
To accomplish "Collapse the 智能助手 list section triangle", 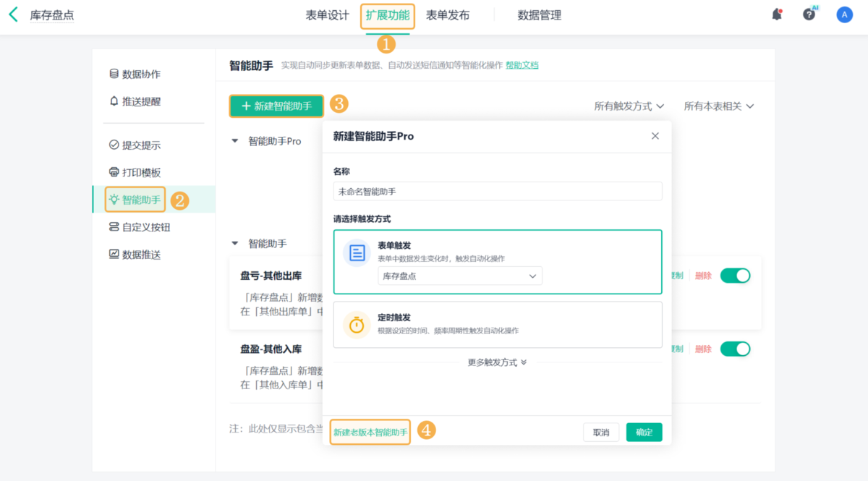I will coord(234,244).
